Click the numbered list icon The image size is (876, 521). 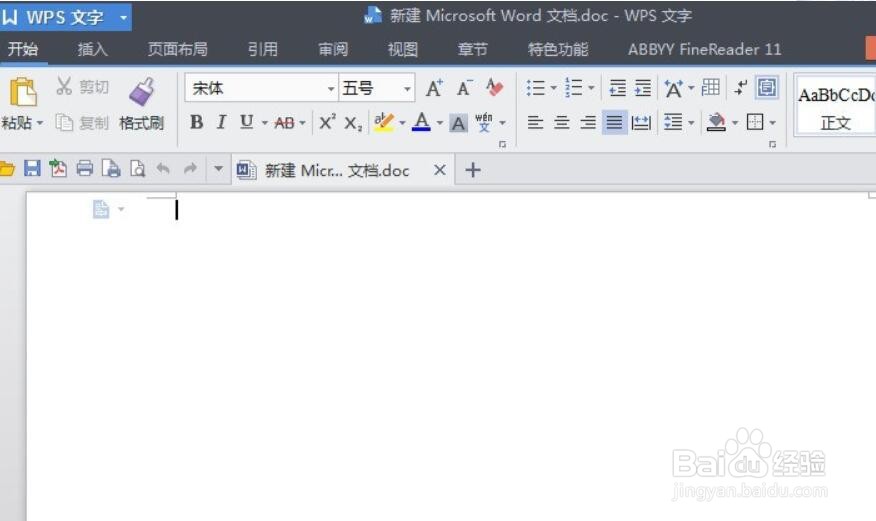tap(573, 88)
